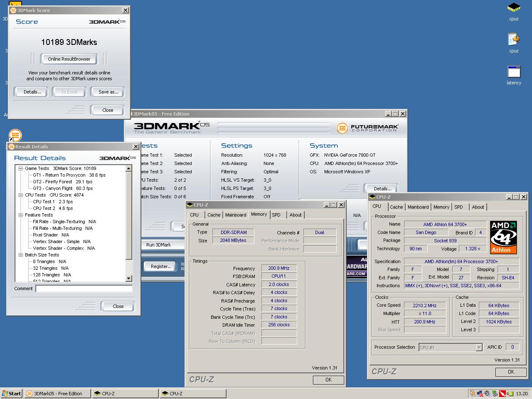This screenshot has height=399, width=532.
Task: Click the To Excel button
Action: tap(69, 92)
